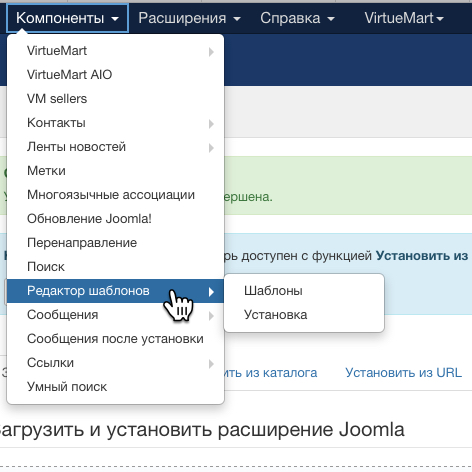Expand submenu arrow beside Сообщения
The width and height of the screenshot is (472, 472).
(x=211, y=316)
